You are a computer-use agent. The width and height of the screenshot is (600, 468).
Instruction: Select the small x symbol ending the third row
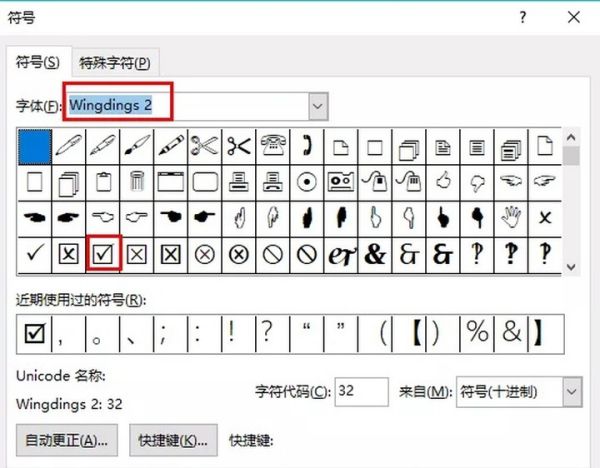[x=545, y=218]
